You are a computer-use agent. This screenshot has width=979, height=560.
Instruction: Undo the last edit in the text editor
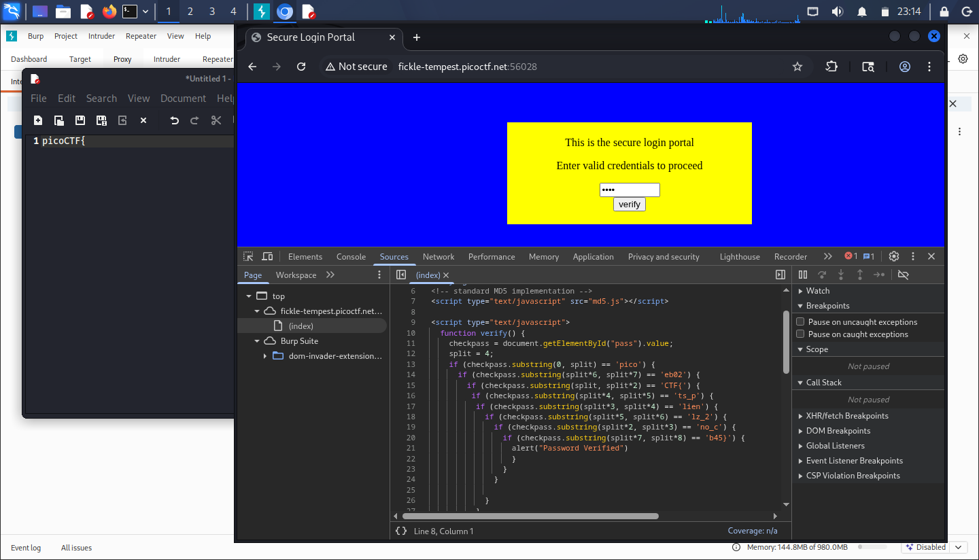click(x=174, y=120)
